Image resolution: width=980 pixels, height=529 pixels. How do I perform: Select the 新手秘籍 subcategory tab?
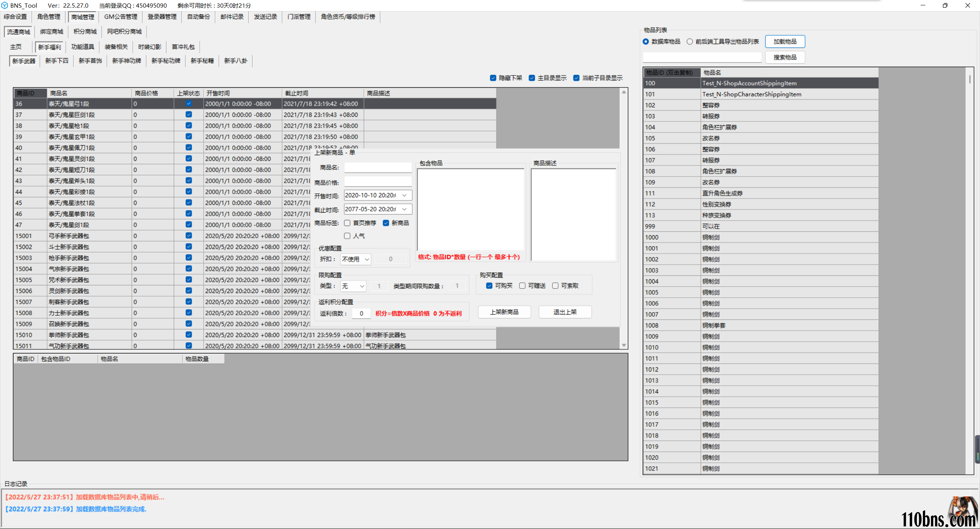tap(202, 61)
